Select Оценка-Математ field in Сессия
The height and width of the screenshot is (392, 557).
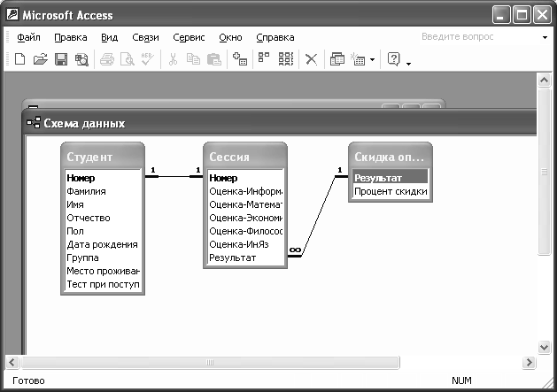point(245,204)
